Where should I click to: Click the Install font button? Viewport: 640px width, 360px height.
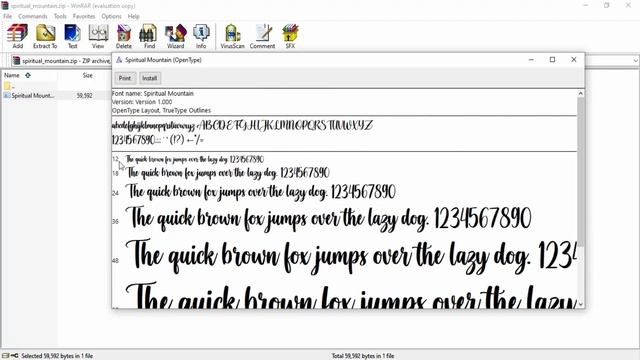point(150,78)
